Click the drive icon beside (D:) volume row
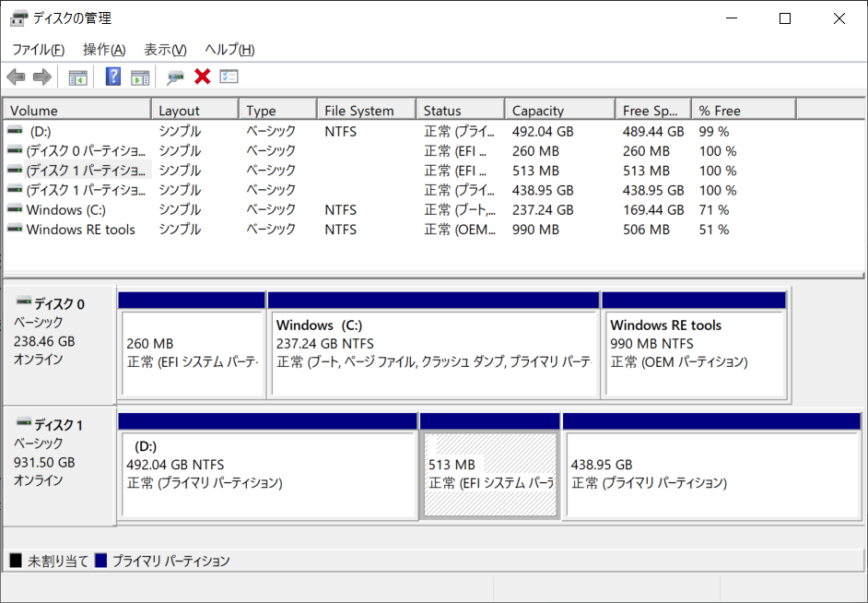This screenshot has width=868, height=603. (x=15, y=131)
